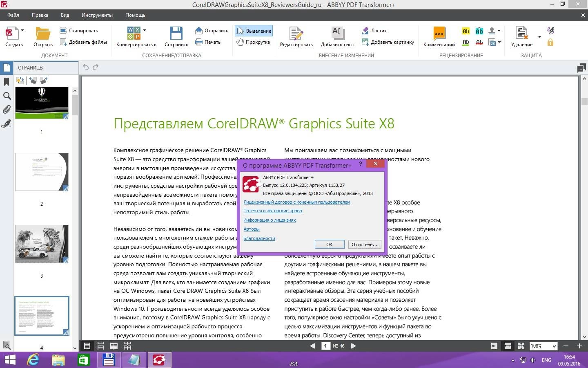The image size is (588, 368).
Task: Toggle actual size 100% view
Action: coord(494,346)
